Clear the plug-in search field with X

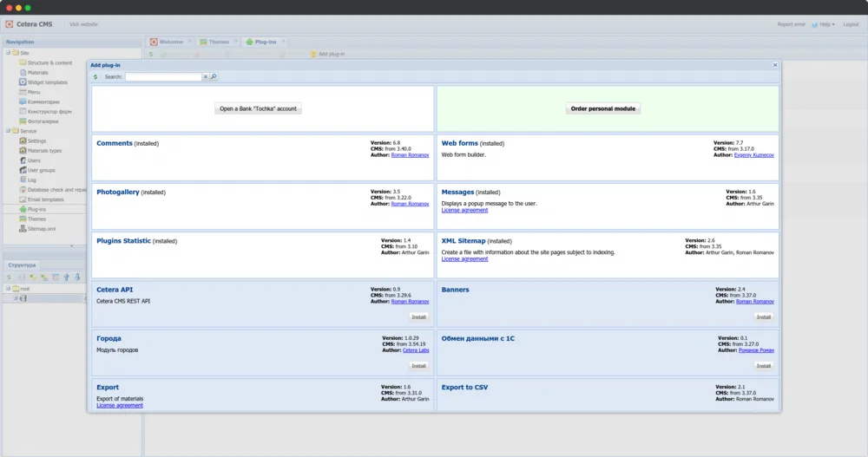click(x=206, y=77)
